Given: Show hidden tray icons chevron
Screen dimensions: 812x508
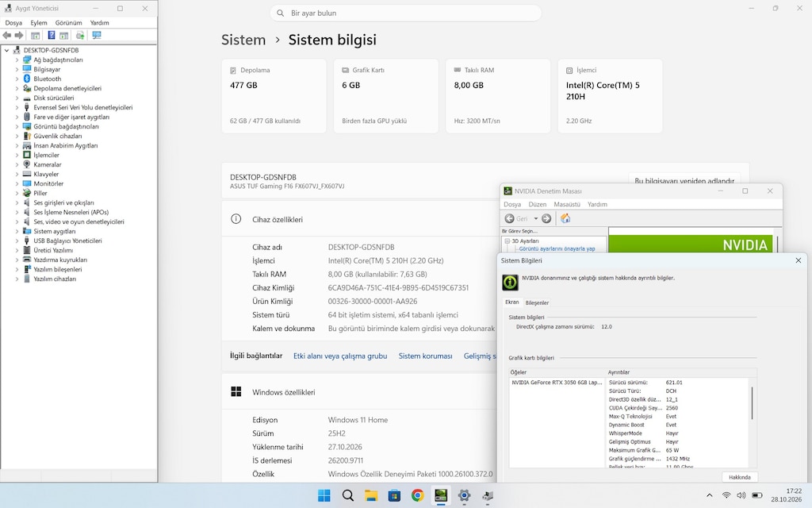Looking at the screenshot, I should [710, 495].
